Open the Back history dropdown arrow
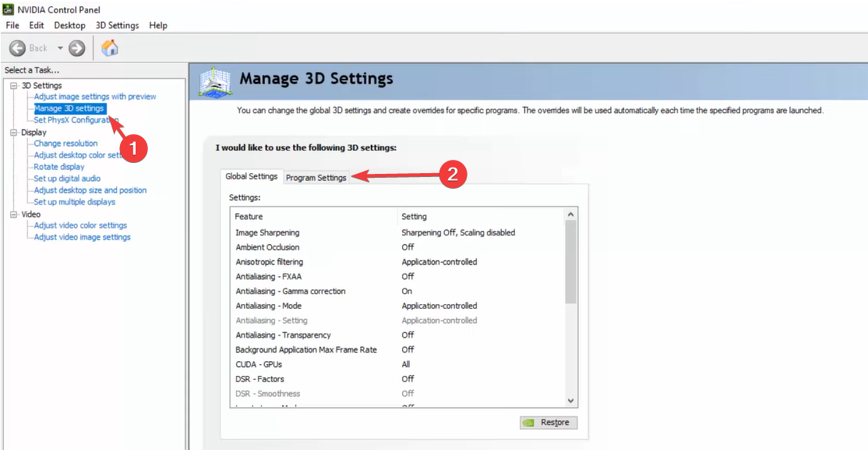 (x=60, y=48)
